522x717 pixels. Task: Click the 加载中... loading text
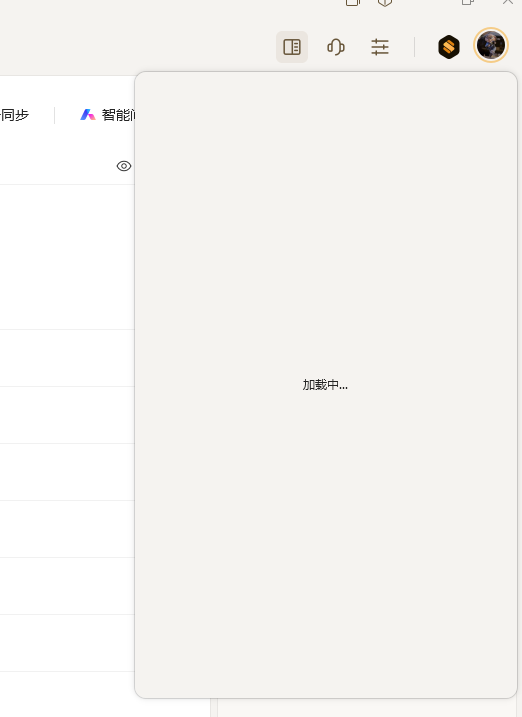(325, 385)
